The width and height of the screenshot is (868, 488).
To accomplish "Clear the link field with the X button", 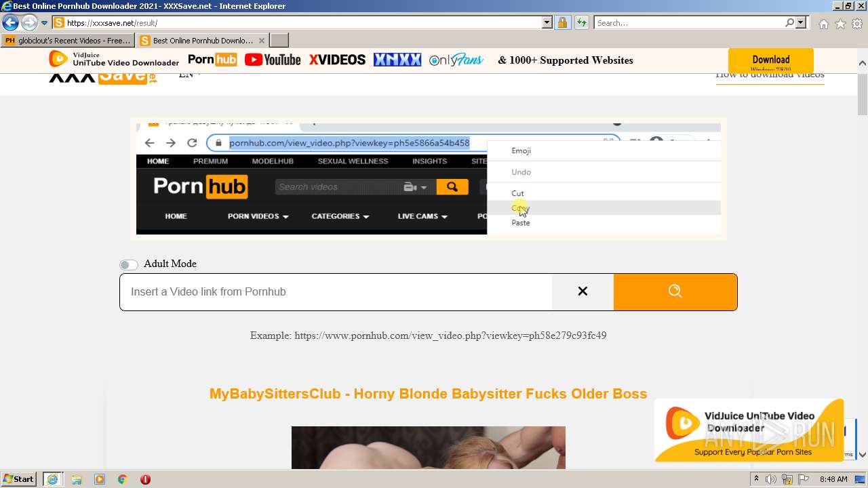I will coord(583,291).
